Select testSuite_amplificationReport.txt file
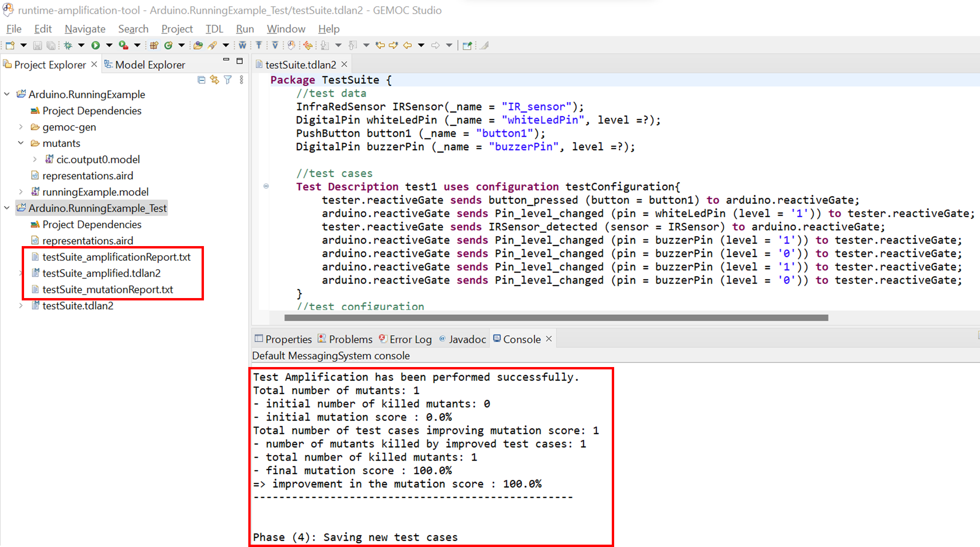The width and height of the screenshot is (980, 547). 111,257
